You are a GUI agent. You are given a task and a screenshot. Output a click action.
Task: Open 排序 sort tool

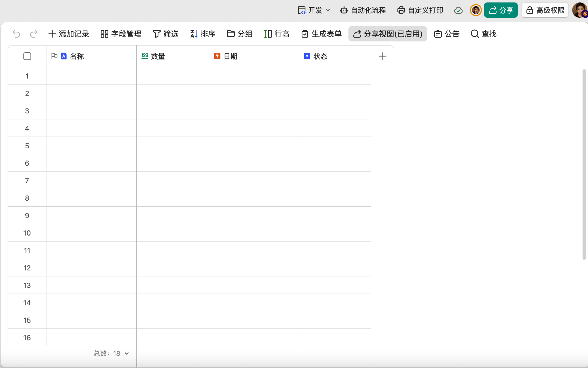point(203,34)
